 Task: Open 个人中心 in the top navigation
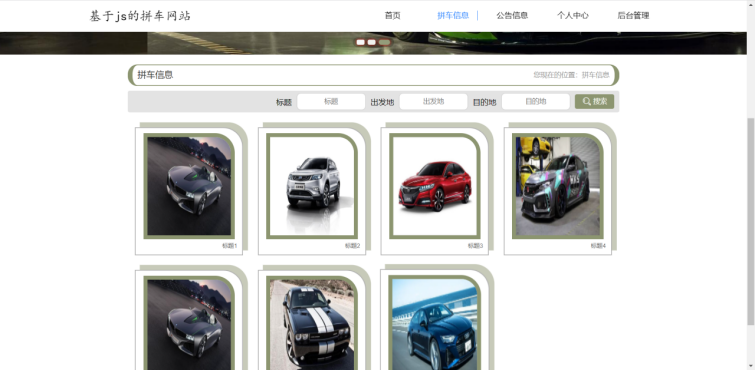tap(573, 15)
